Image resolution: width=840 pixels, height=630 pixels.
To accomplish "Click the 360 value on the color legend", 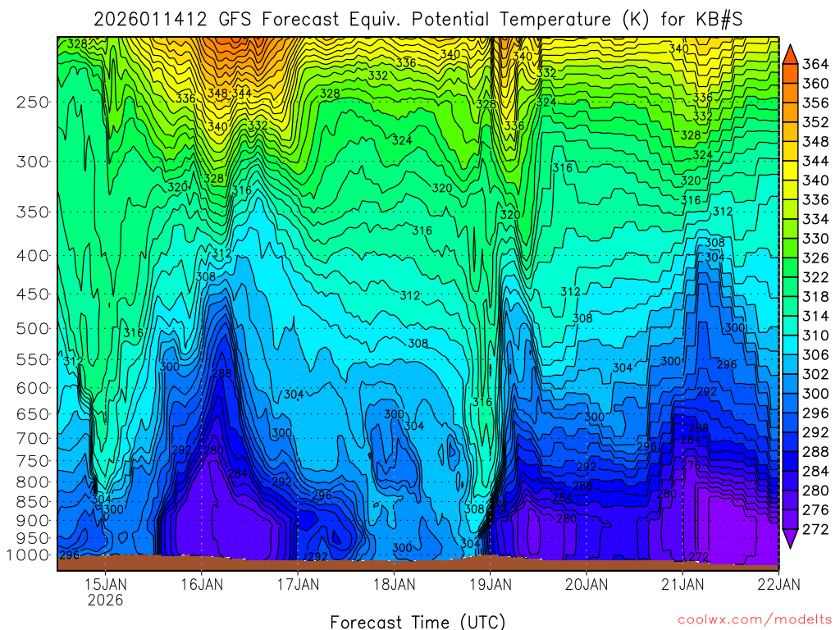I will (x=815, y=84).
